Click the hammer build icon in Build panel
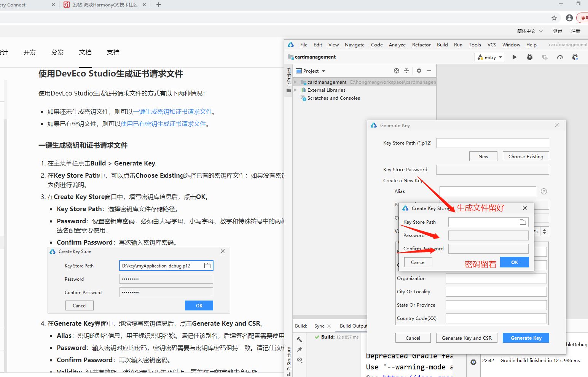This screenshot has width=588, height=377. pyautogui.click(x=300, y=339)
